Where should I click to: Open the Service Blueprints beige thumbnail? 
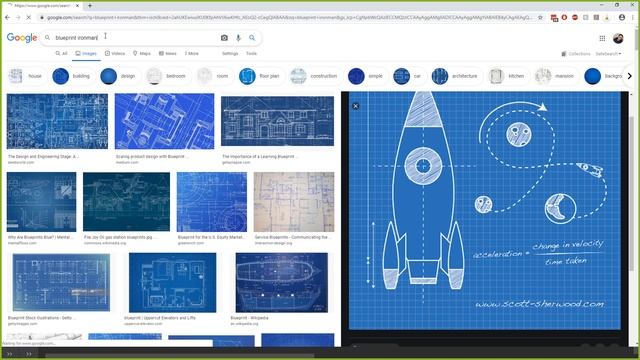coord(294,202)
